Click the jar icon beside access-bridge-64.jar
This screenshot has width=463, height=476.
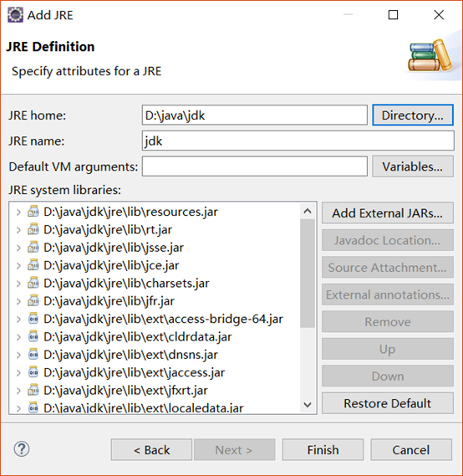pyautogui.click(x=33, y=319)
